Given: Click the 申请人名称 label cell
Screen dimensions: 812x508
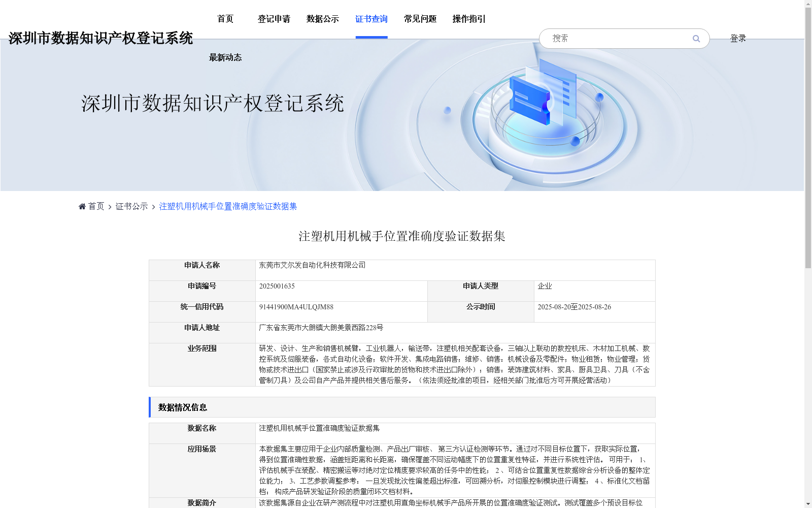Looking at the screenshot, I should 202,270.
